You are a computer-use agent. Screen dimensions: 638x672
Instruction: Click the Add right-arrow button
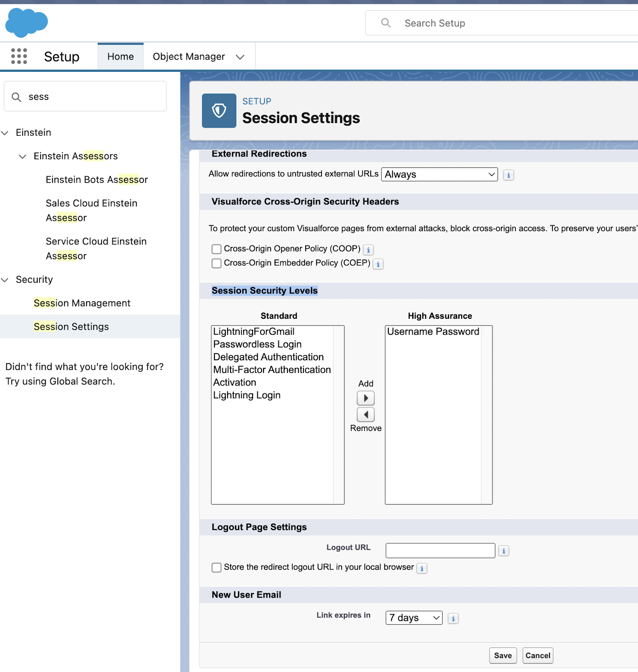pos(366,398)
